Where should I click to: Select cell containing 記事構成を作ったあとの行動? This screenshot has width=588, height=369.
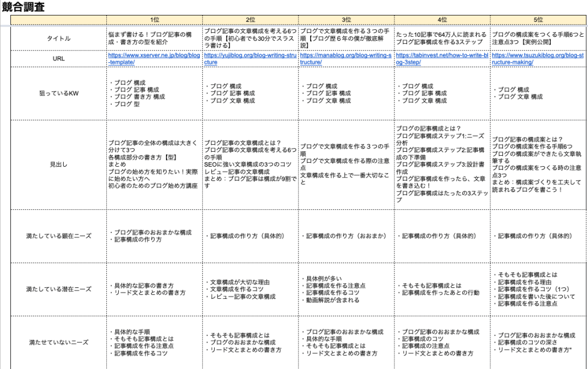(443, 289)
